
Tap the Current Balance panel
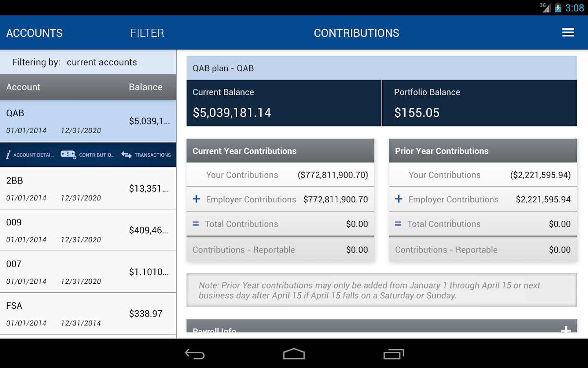pos(283,103)
